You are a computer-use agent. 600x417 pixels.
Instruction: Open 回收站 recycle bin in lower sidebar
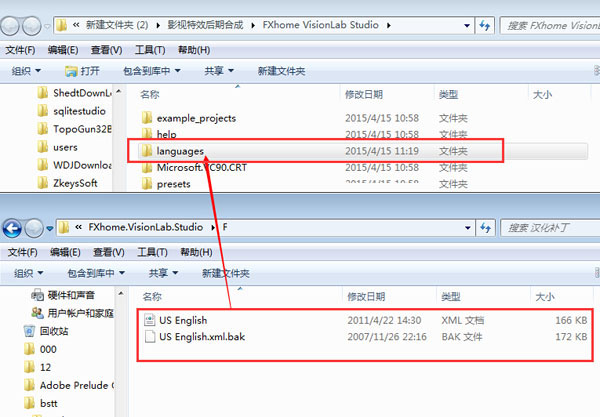click(46, 331)
